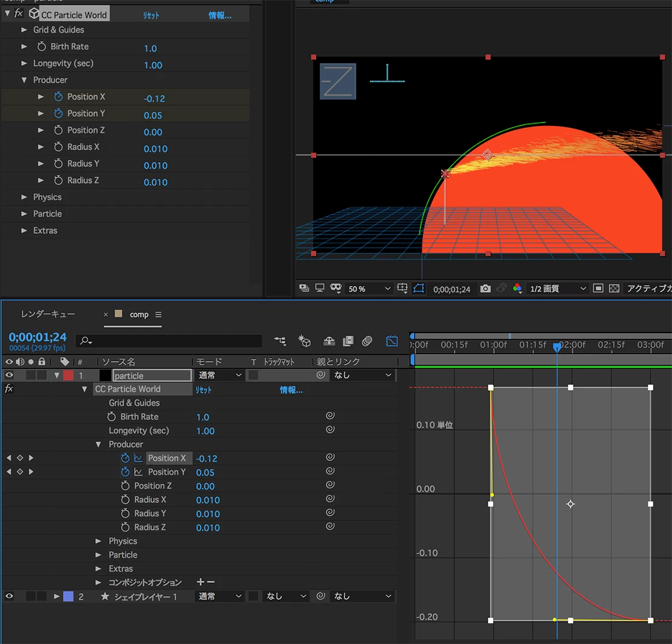Toggle the Position X stopwatch in the effect panel

pyautogui.click(x=58, y=97)
